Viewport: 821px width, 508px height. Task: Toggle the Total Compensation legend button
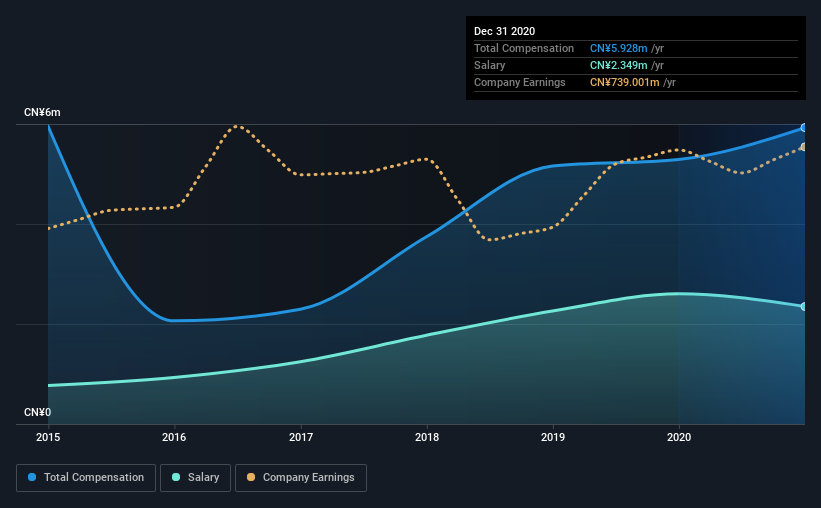pos(86,478)
